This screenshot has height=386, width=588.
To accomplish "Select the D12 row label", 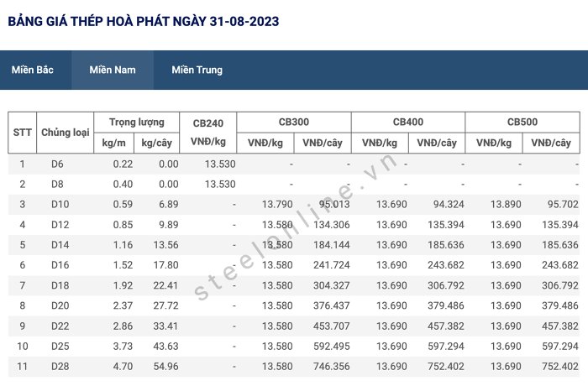I will pos(60,225).
